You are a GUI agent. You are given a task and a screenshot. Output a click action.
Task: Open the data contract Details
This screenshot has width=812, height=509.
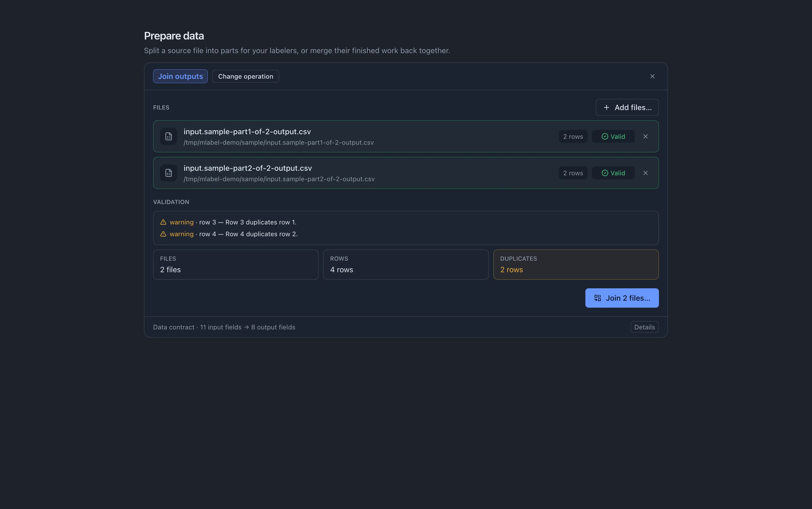[x=644, y=327]
